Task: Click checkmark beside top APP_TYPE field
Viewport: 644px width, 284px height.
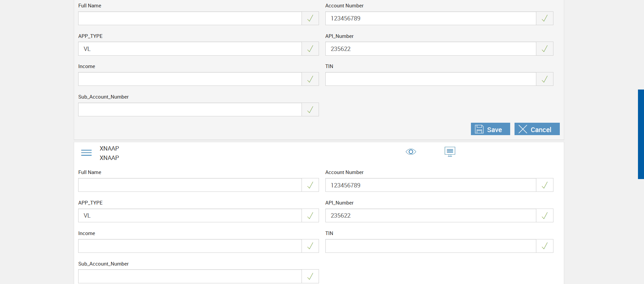Action: [x=310, y=49]
